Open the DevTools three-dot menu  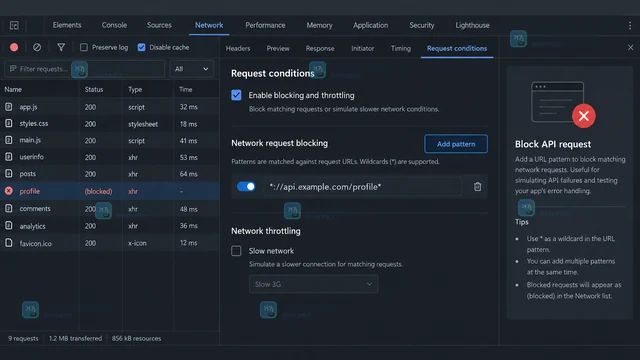pos(630,25)
